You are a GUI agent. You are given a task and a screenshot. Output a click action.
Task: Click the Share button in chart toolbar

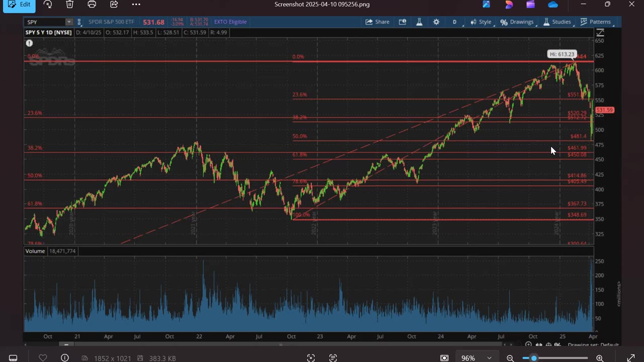(x=377, y=22)
